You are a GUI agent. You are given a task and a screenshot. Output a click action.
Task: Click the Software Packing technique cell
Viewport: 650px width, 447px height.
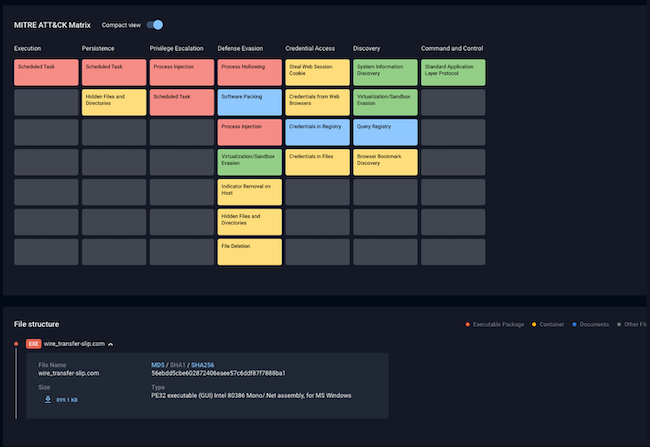tap(250, 102)
